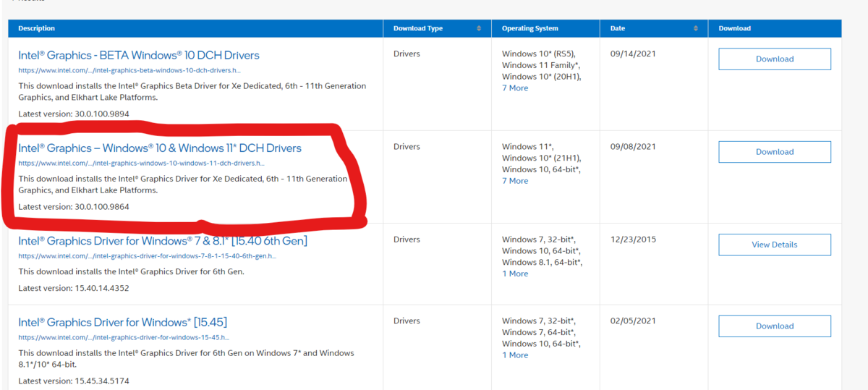Download the BETA Windows 10 DCH driver

tap(775, 59)
